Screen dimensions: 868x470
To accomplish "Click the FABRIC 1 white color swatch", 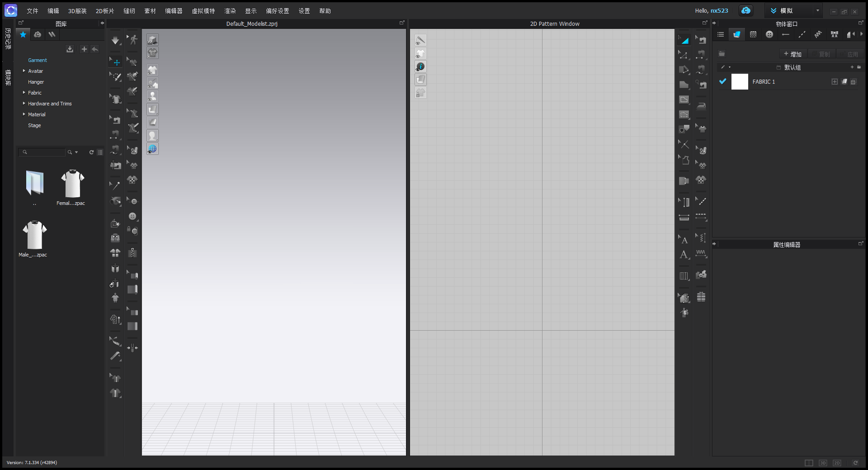I will 740,82.
